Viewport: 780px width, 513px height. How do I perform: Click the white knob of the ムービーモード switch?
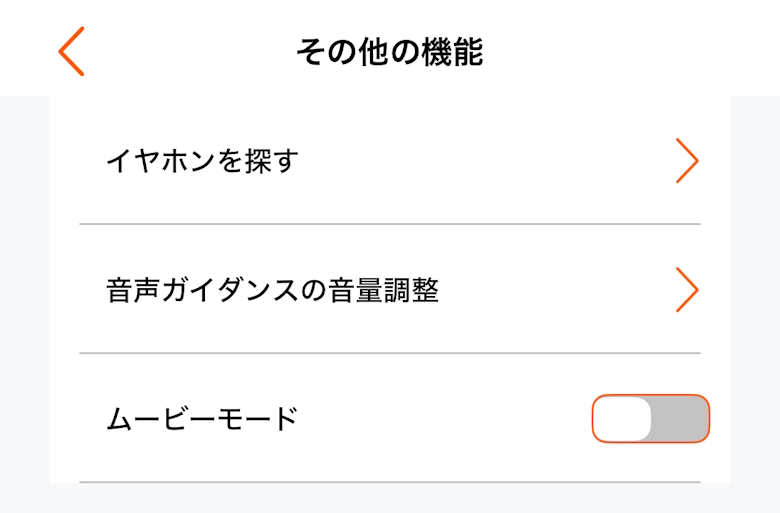coord(623,418)
